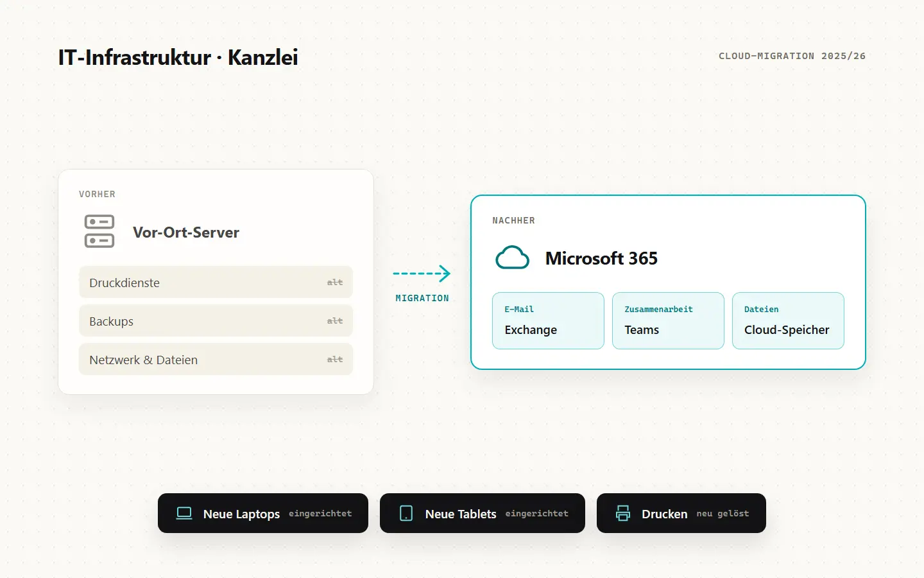Click the Dateien label above Cloud-Speicher

(761, 310)
